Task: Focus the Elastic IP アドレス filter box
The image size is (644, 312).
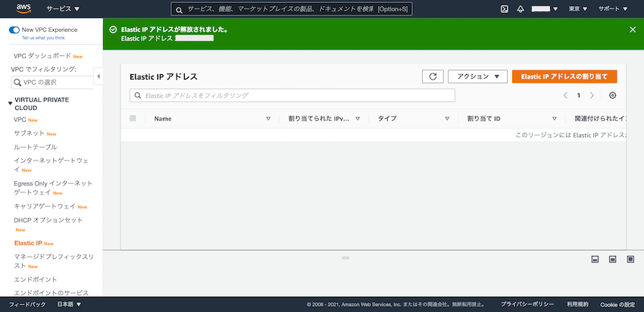Action: 292,95
